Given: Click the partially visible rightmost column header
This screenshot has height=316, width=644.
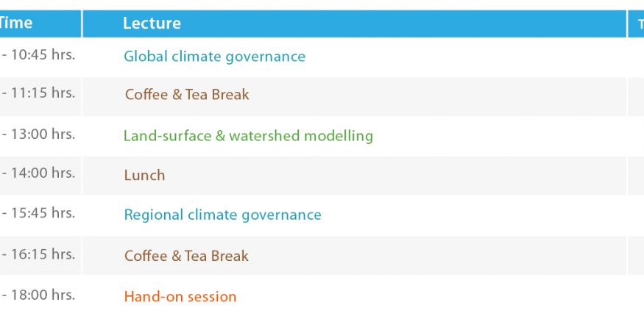Looking at the screenshot, I should point(636,24).
